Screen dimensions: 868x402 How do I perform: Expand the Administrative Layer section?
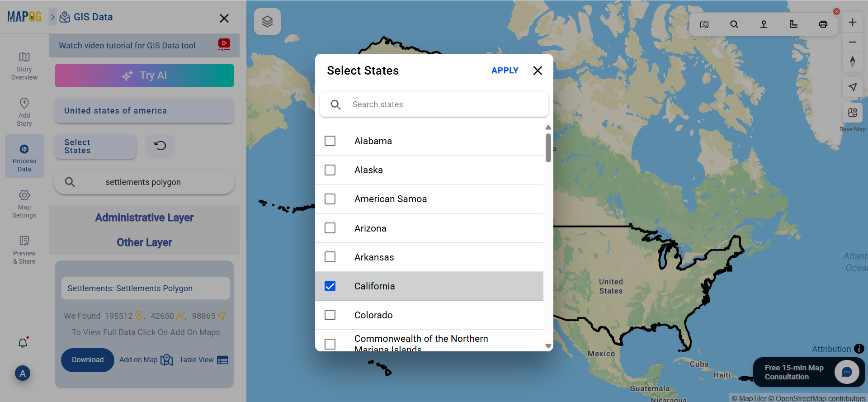144,218
